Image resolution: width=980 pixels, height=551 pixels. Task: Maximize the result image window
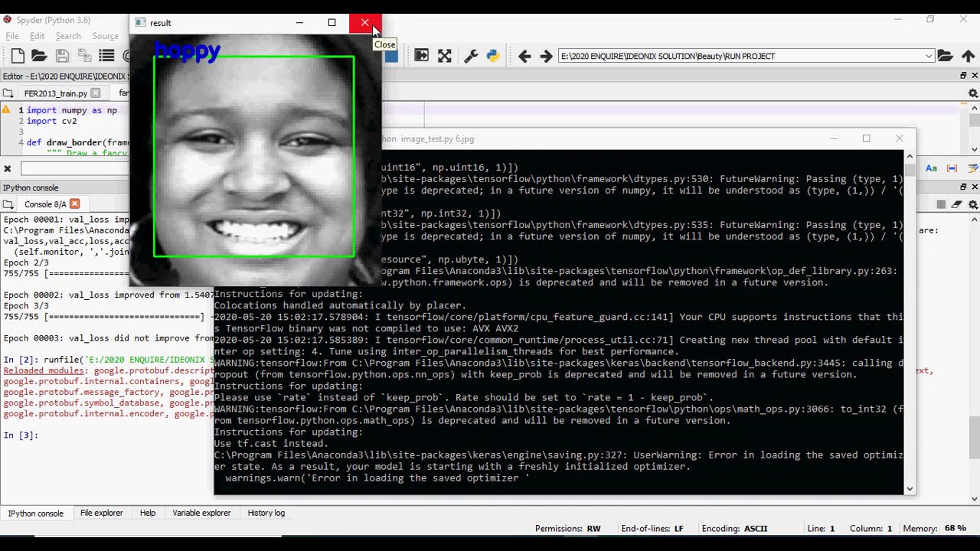(332, 23)
